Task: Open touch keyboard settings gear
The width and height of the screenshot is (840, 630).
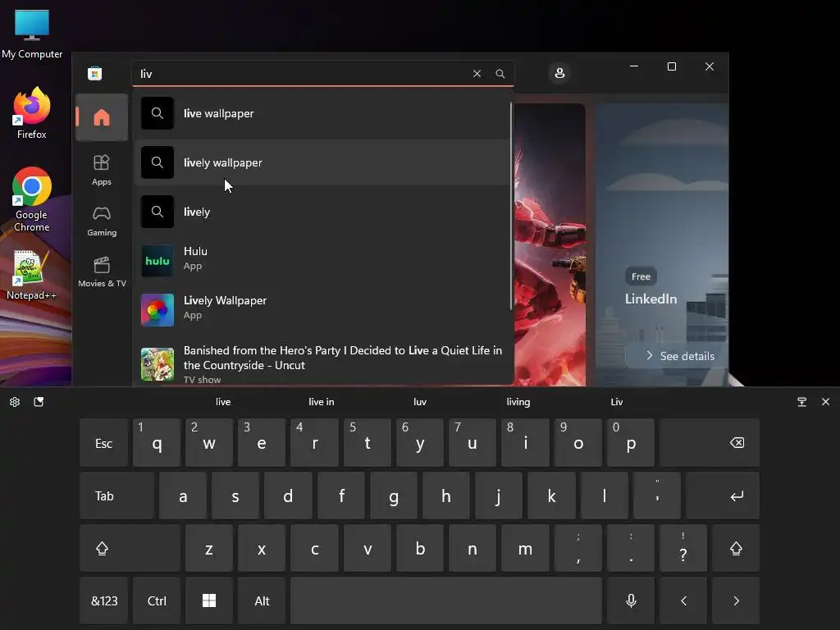Action: [x=15, y=402]
